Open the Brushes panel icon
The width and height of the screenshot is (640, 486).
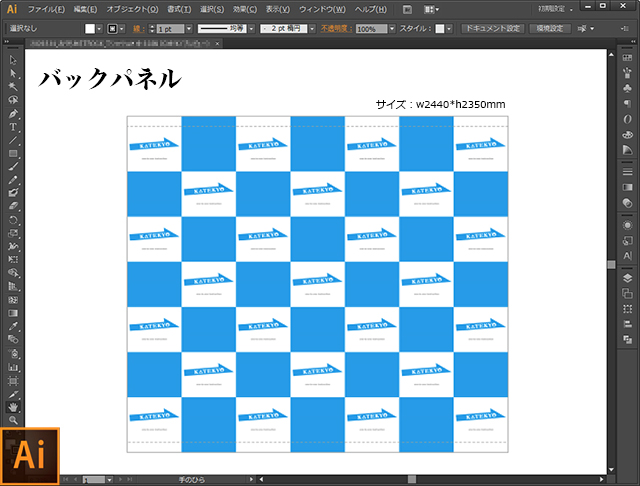(627, 73)
